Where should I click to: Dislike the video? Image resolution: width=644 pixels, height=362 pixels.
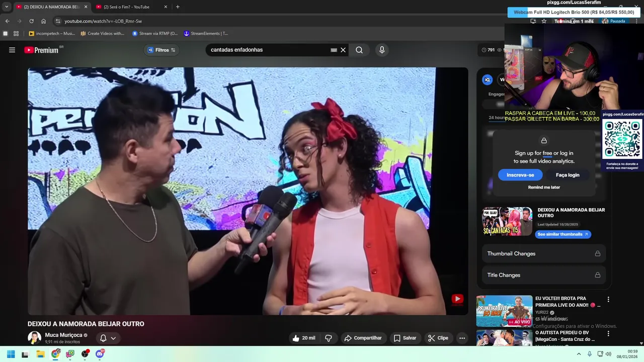pos(329,338)
